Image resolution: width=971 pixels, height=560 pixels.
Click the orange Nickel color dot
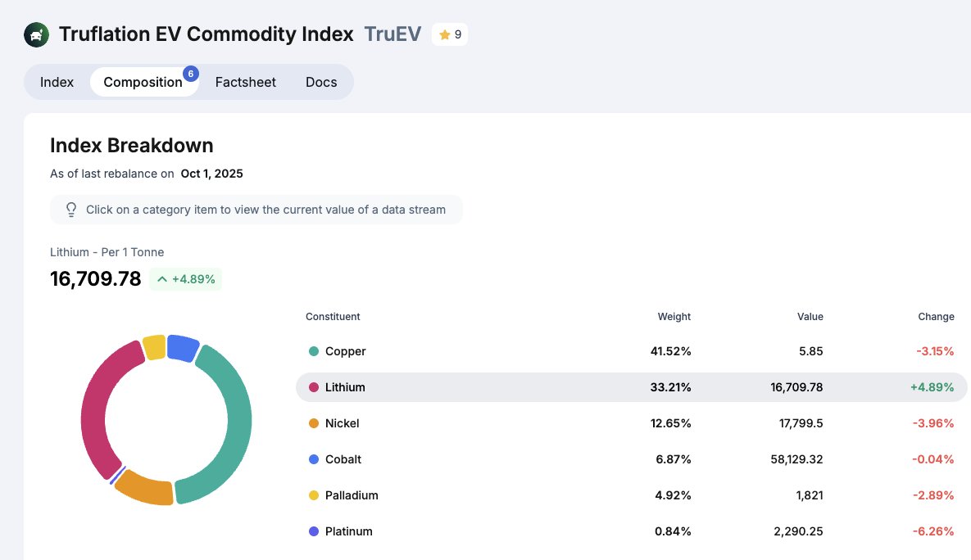314,423
